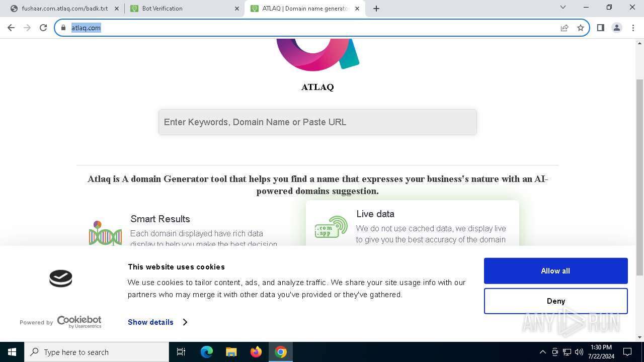The height and width of the screenshot is (362, 644).
Task: Share this page icon
Action: click(565, 28)
